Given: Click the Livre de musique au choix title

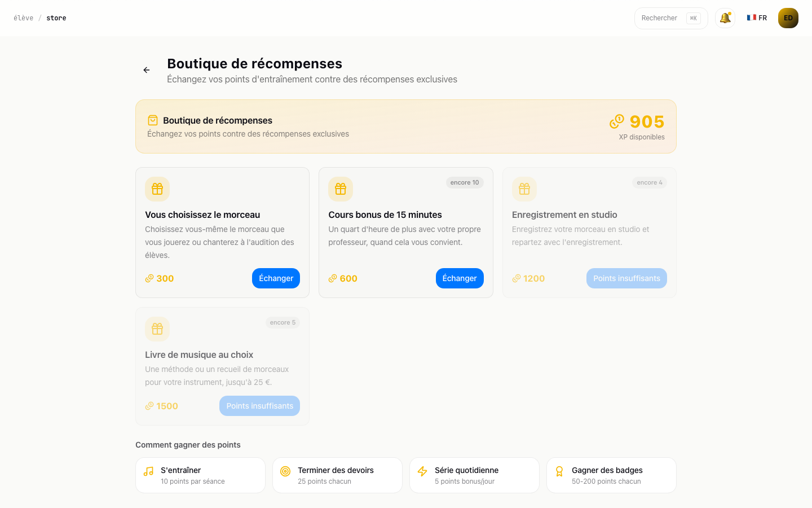Looking at the screenshot, I should click(x=199, y=354).
